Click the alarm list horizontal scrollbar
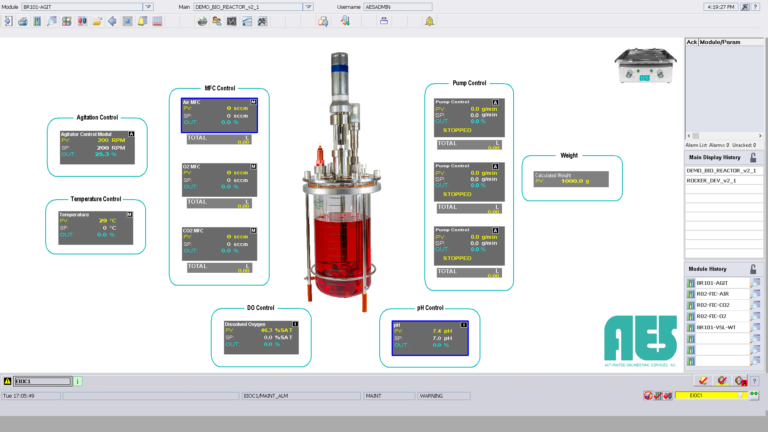Viewport: 768px width, 432px height. (x=724, y=136)
